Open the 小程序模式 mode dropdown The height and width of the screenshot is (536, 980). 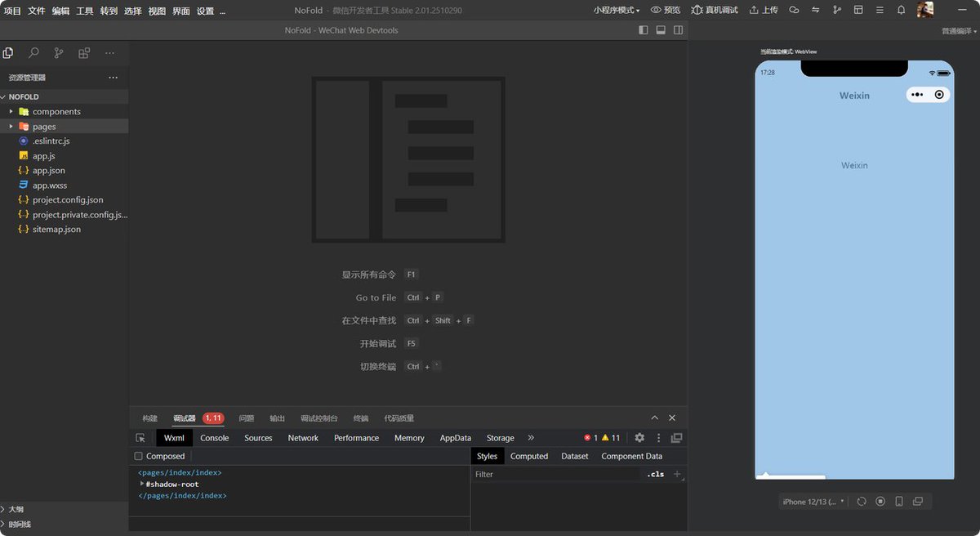pos(617,10)
